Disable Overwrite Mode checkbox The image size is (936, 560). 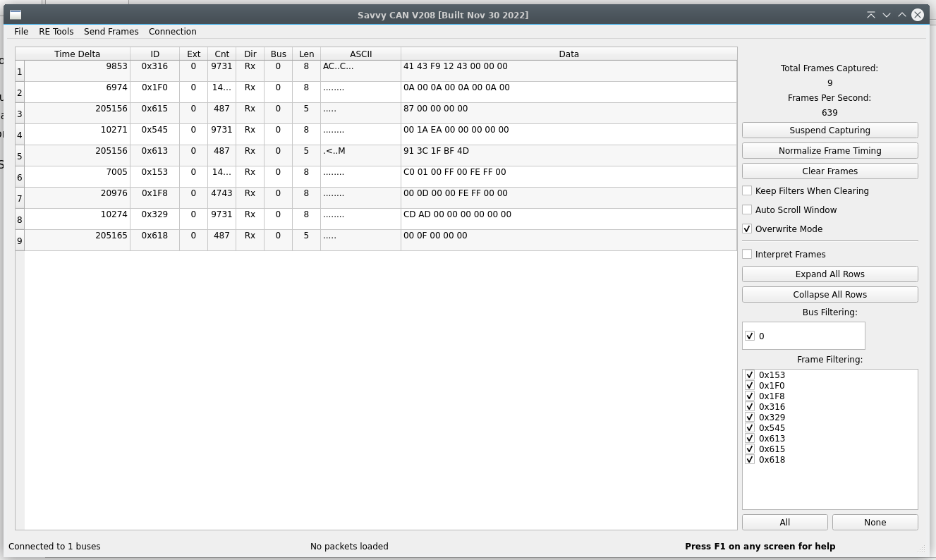click(x=747, y=229)
